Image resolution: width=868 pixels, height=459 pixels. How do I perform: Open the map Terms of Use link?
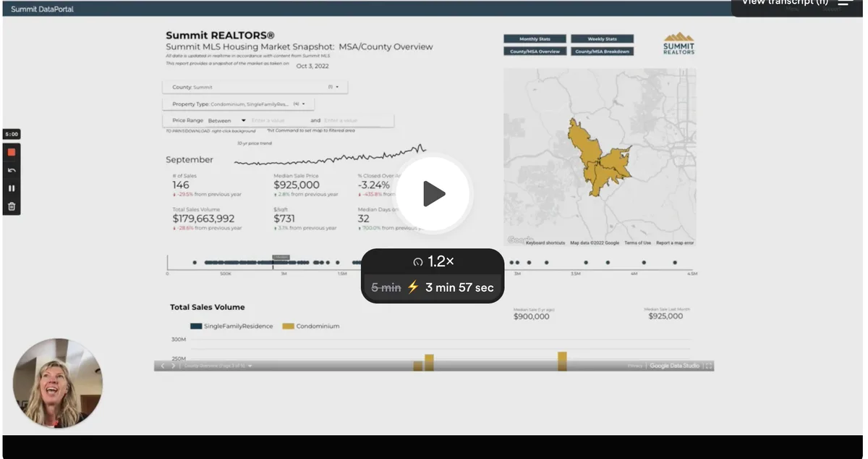pyautogui.click(x=637, y=243)
